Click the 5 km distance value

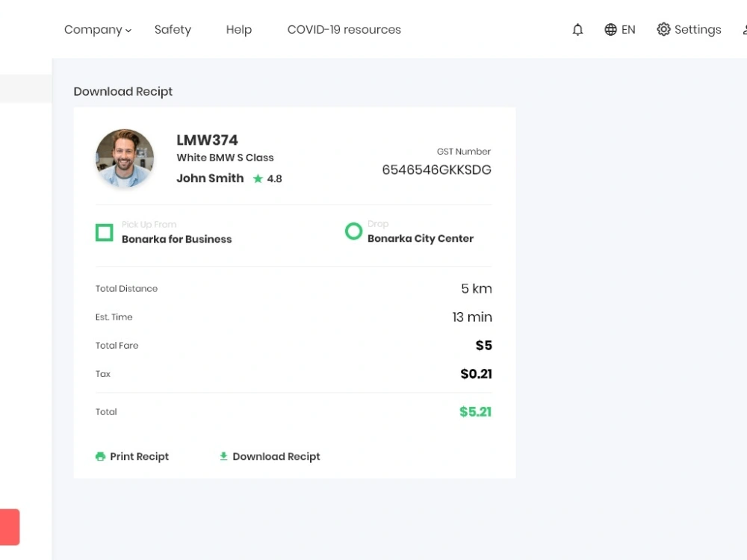point(477,288)
